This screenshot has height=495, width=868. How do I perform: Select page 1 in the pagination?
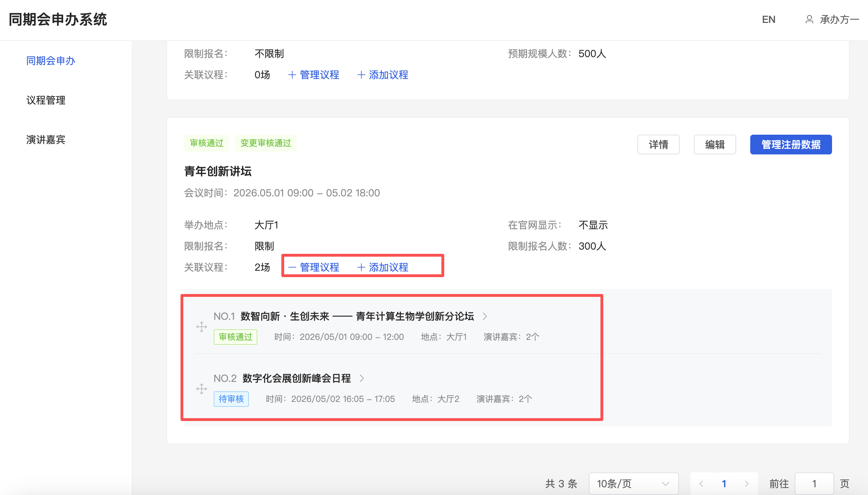[724, 484]
